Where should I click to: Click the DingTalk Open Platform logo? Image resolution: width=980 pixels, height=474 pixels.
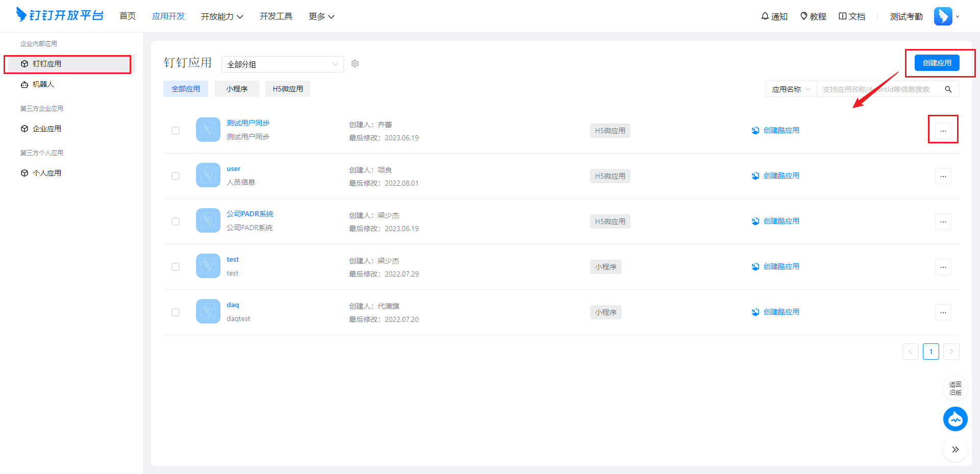60,15
